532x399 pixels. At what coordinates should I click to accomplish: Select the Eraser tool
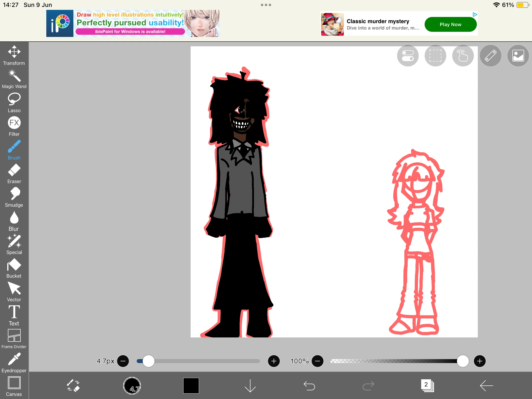tap(14, 173)
